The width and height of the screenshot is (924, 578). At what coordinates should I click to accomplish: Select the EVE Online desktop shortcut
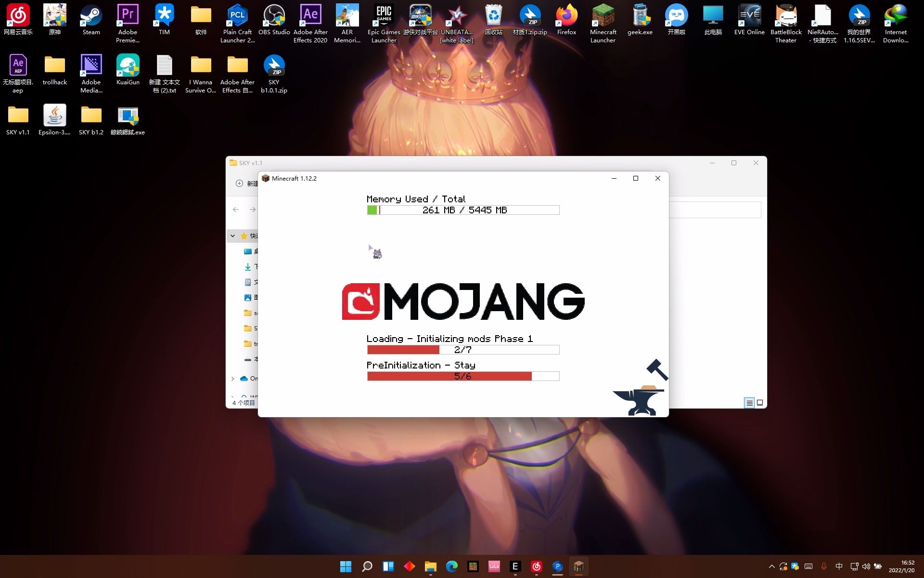[749, 19]
